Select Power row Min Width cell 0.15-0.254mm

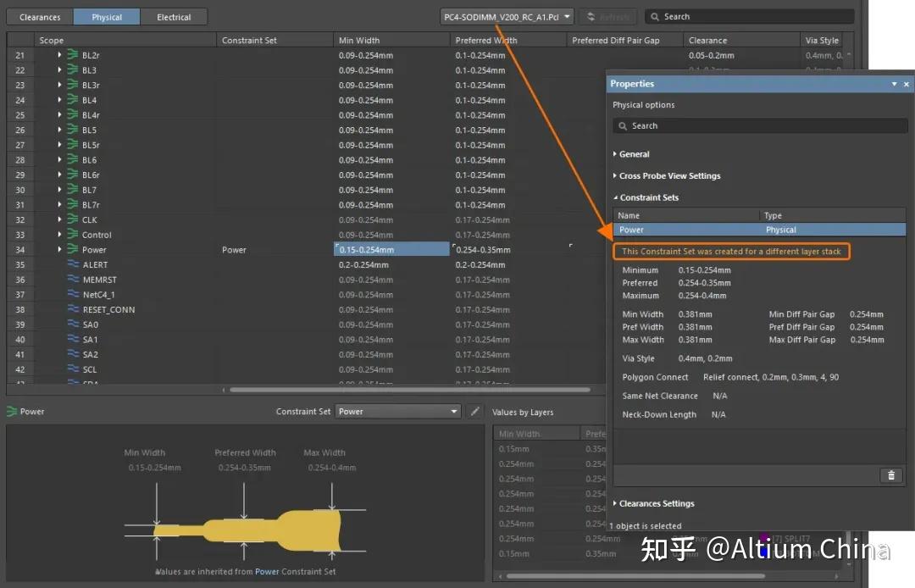391,250
